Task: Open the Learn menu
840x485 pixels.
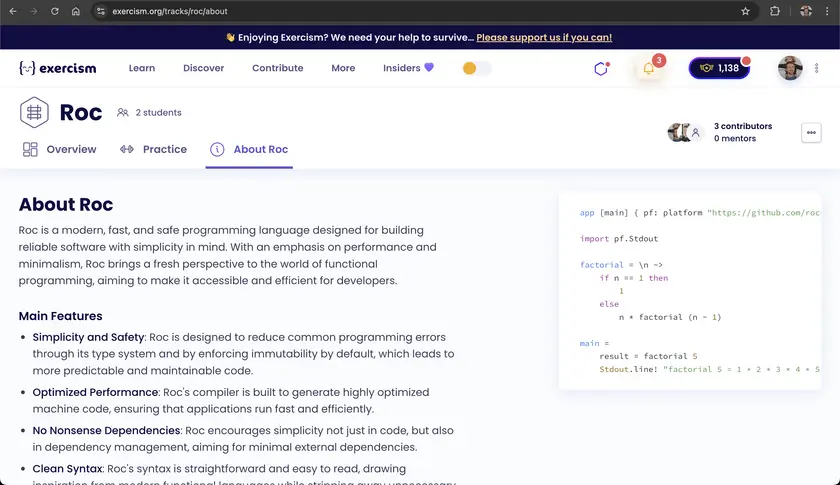Action: click(x=142, y=68)
